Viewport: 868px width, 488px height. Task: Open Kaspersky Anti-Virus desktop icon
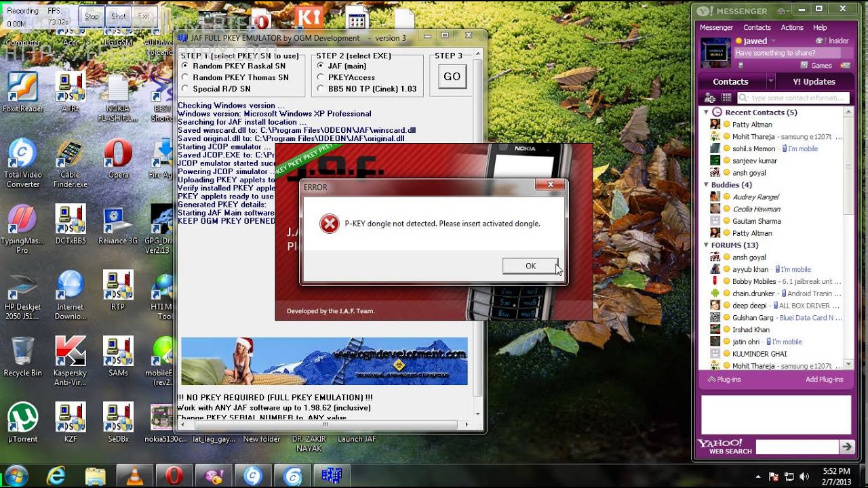(x=70, y=361)
